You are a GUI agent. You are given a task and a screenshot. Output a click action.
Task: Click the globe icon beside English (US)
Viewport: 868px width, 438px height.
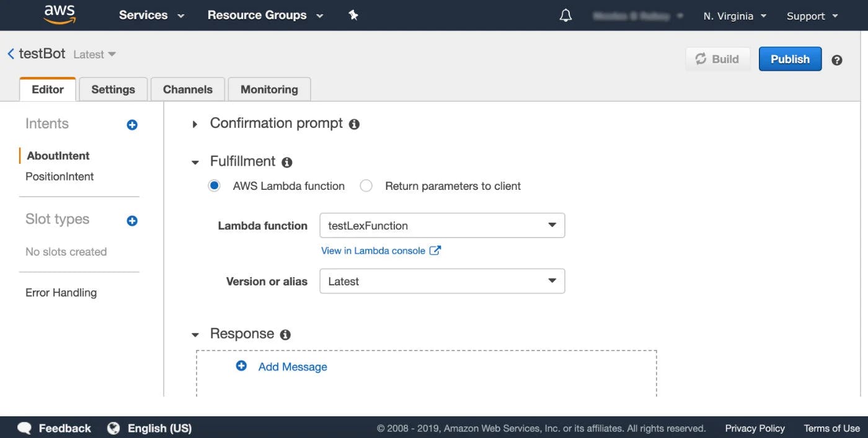(113, 427)
